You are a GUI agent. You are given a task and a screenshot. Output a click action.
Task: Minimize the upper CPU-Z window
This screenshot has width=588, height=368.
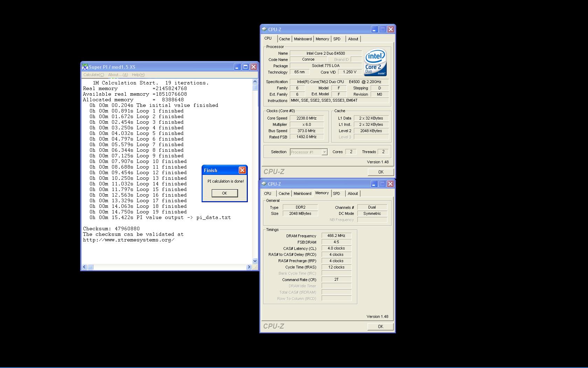[x=374, y=29]
